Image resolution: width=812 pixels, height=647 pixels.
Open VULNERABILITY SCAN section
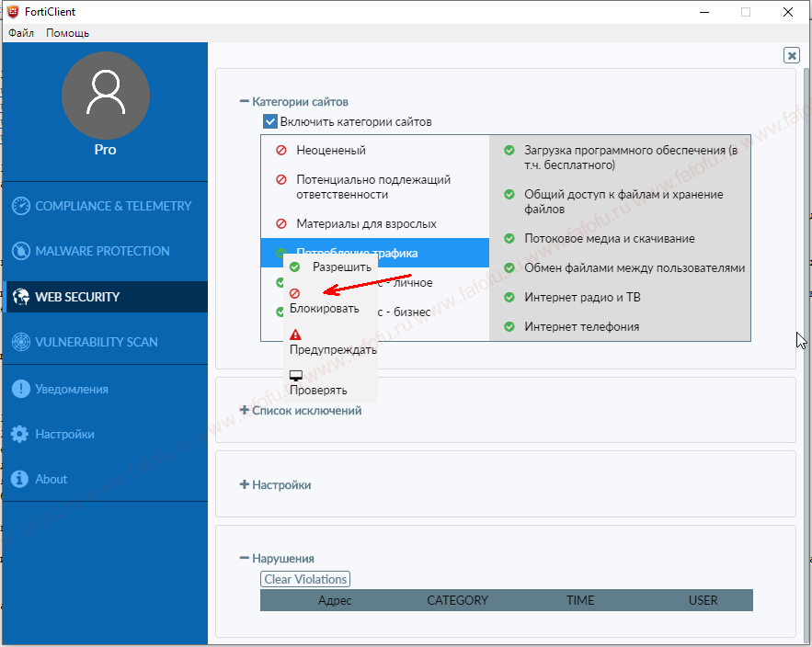tap(105, 342)
